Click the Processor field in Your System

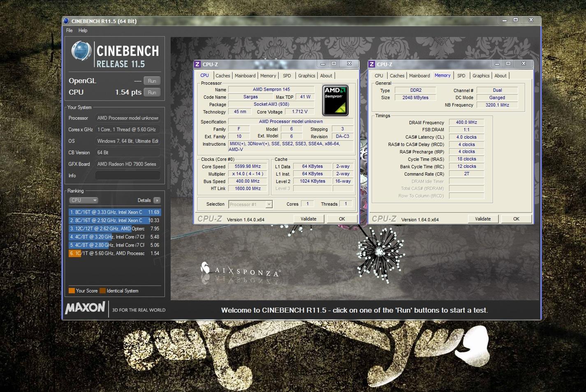tap(127, 118)
